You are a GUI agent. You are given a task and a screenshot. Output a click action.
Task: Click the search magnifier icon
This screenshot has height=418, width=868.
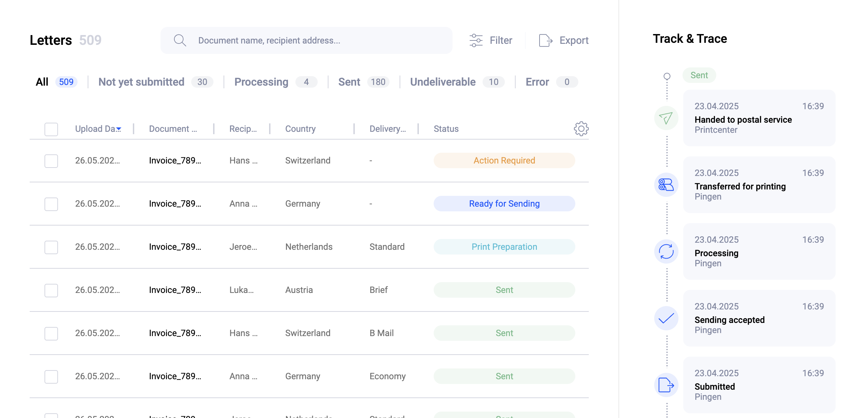click(180, 40)
